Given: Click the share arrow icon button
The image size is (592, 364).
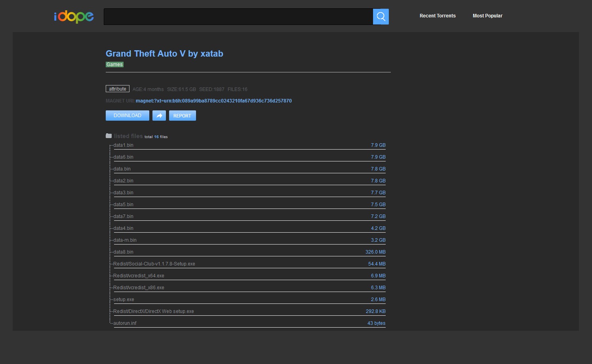Looking at the screenshot, I should (x=159, y=116).
